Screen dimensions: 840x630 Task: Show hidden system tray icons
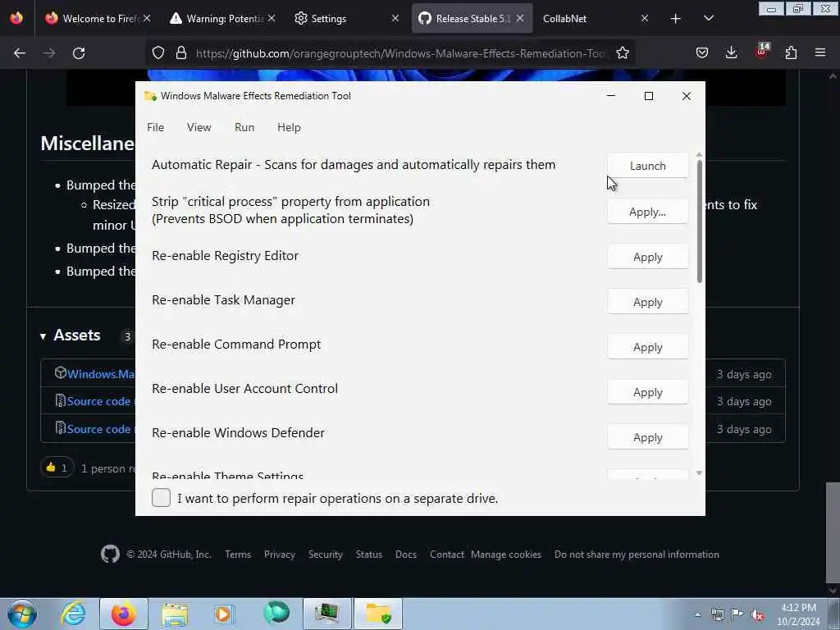tap(697, 615)
